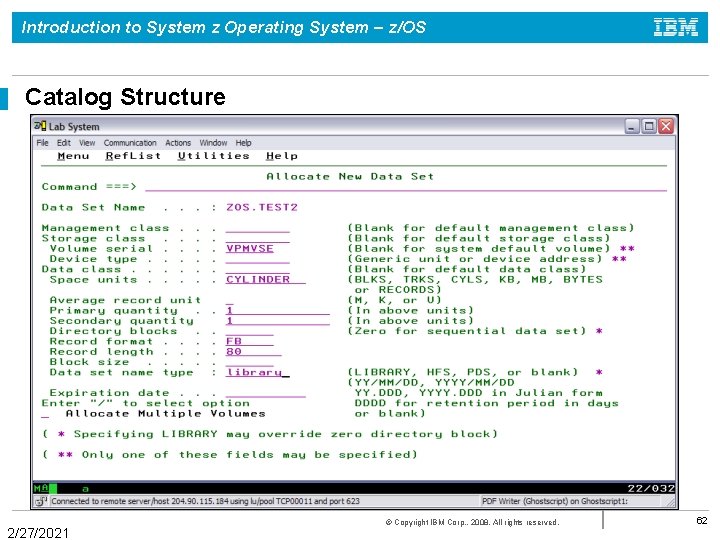The height and width of the screenshot is (540, 720).
Task: Click the hint (Zero for sequential data set)
Action: click(x=467, y=331)
